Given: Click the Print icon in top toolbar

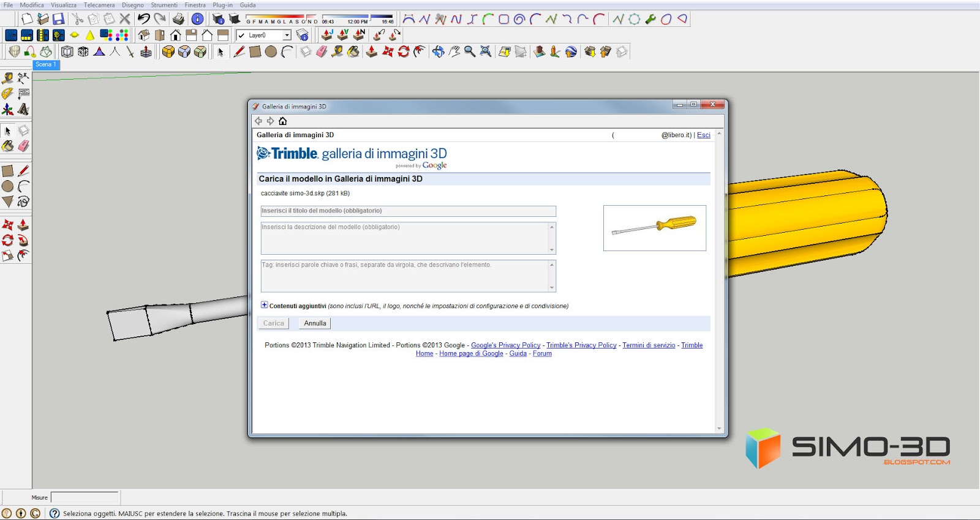Looking at the screenshot, I should [x=178, y=20].
